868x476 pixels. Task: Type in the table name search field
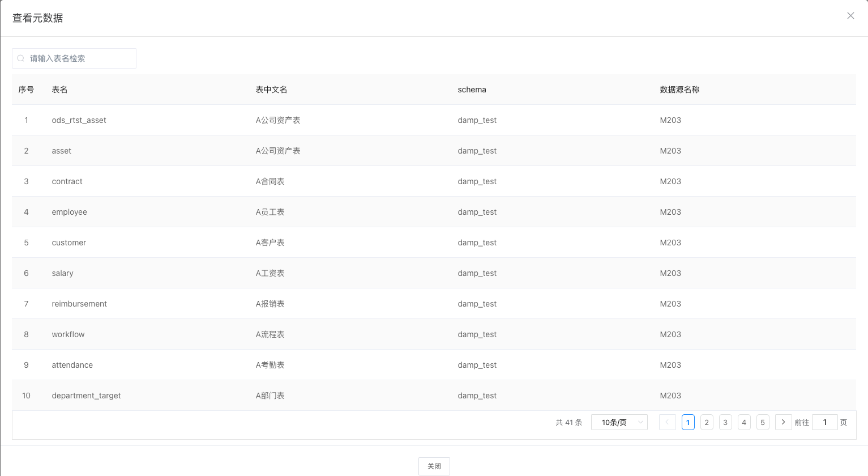click(79, 58)
